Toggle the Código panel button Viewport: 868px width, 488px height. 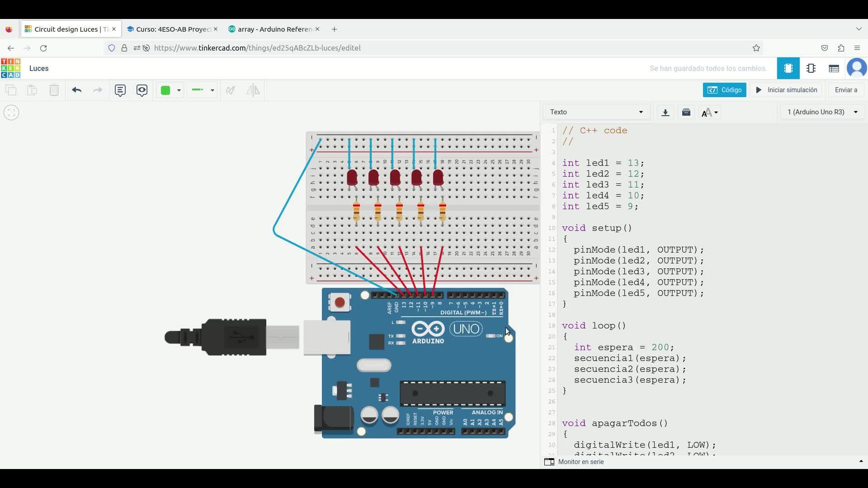point(724,90)
